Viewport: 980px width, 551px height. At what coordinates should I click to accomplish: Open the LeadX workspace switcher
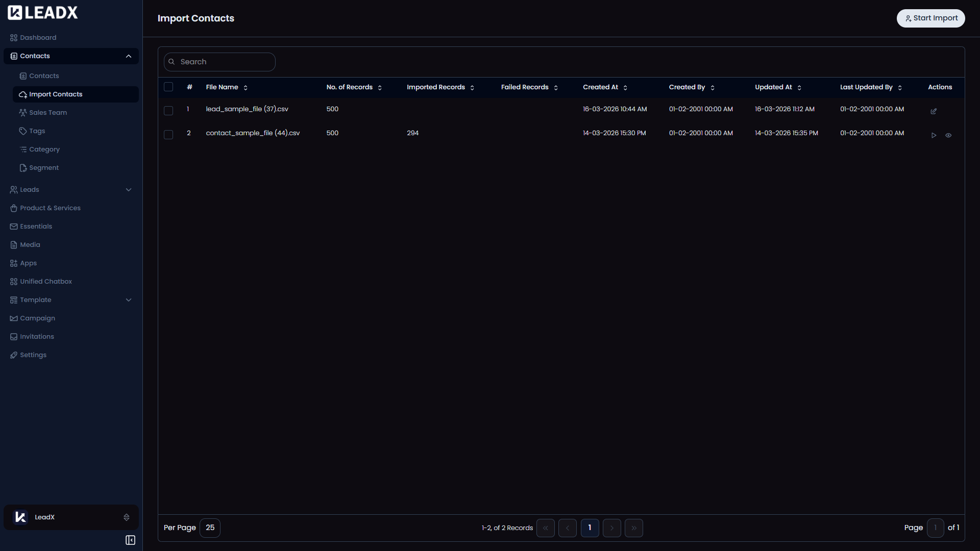pos(71,517)
